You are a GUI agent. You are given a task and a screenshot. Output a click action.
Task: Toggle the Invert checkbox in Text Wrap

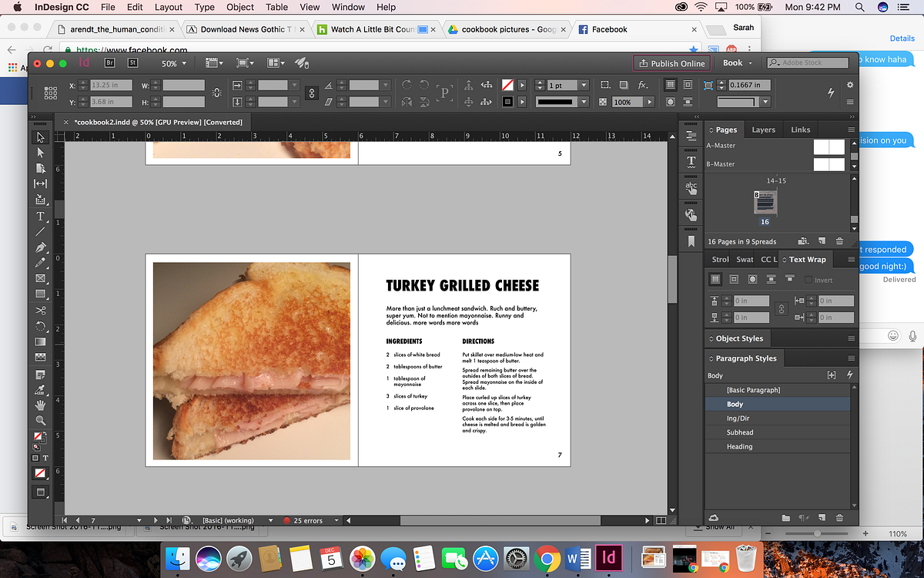click(x=808, y=280)
